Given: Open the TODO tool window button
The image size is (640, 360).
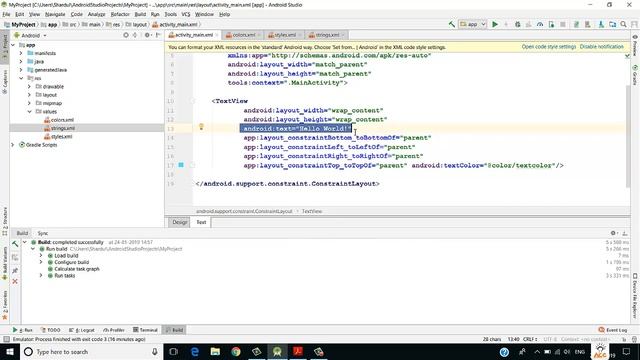Looking at the screenshot, I should 51,330.
